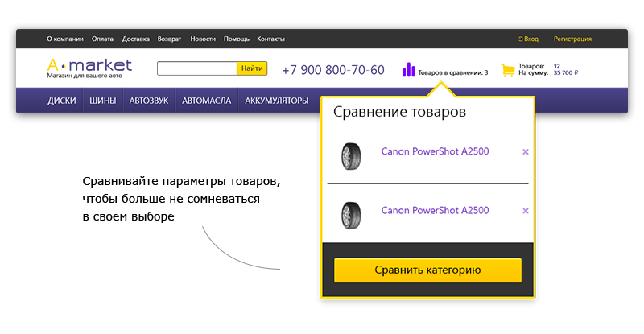Open О компании page

point(65,39)
